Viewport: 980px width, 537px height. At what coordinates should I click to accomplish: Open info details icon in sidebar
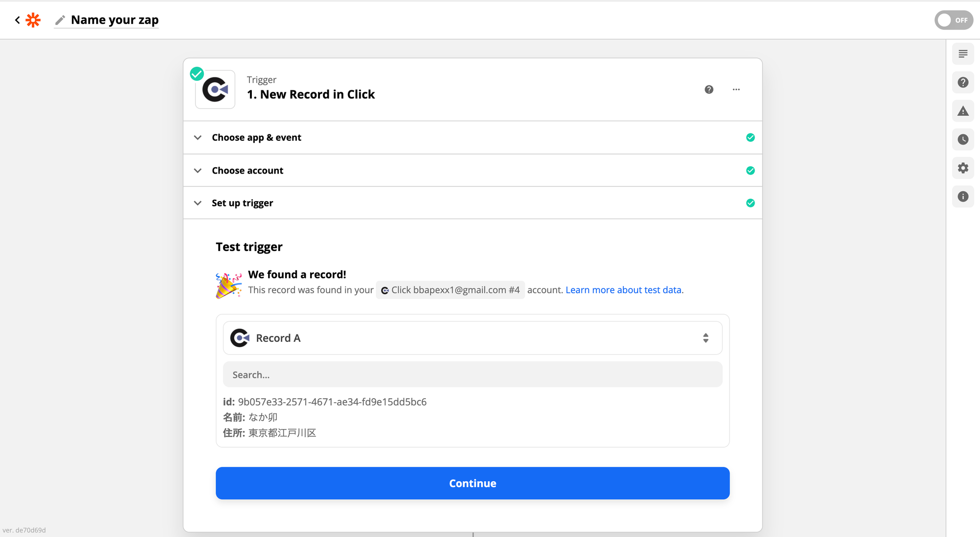click(963, 197)
